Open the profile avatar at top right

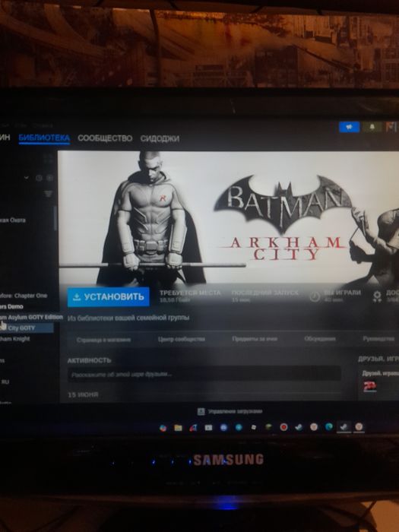391,127
